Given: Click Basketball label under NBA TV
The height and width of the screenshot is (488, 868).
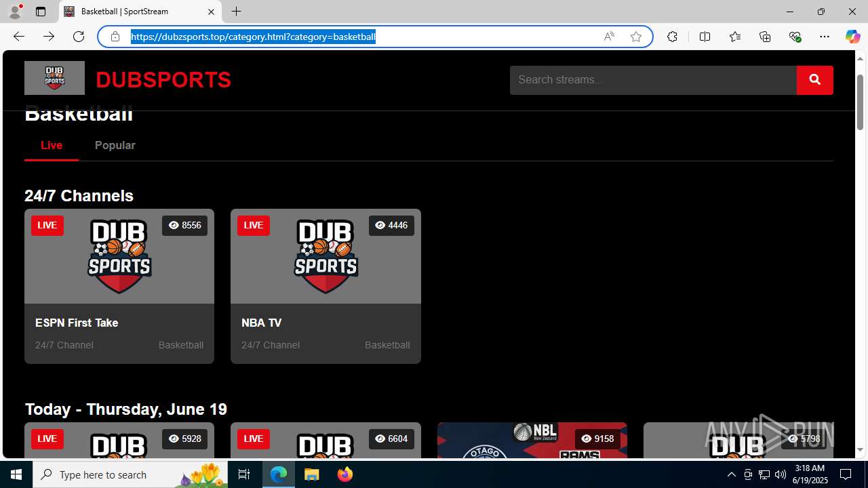Looking at the screenshot, I should tap(387, 345).
